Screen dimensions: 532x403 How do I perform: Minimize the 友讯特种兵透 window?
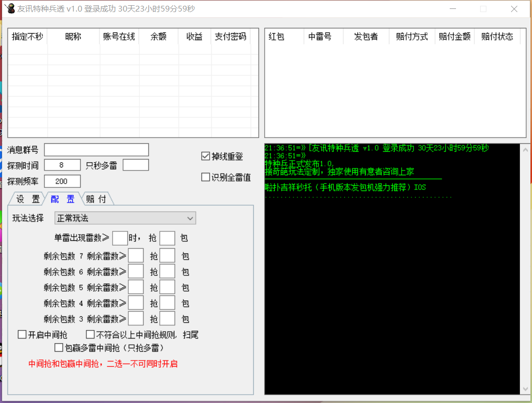click(x=453, y=9)
